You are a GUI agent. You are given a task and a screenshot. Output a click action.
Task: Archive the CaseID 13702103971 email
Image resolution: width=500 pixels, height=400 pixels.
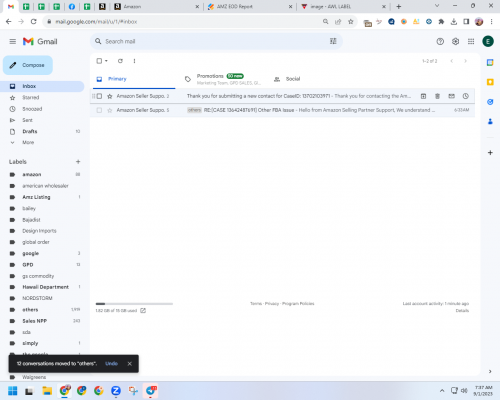423,96
